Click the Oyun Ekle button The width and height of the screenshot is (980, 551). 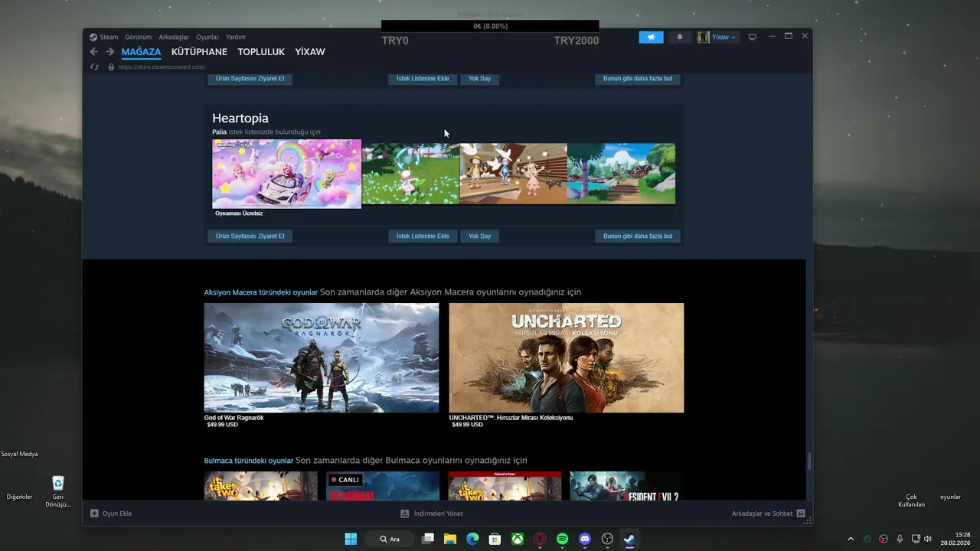111,514
